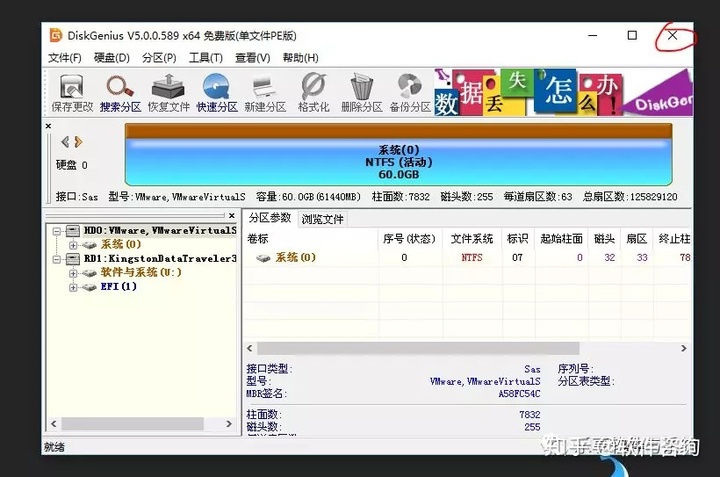
Task: Minimize the DiskGenius window
Action: click(593, 35)
